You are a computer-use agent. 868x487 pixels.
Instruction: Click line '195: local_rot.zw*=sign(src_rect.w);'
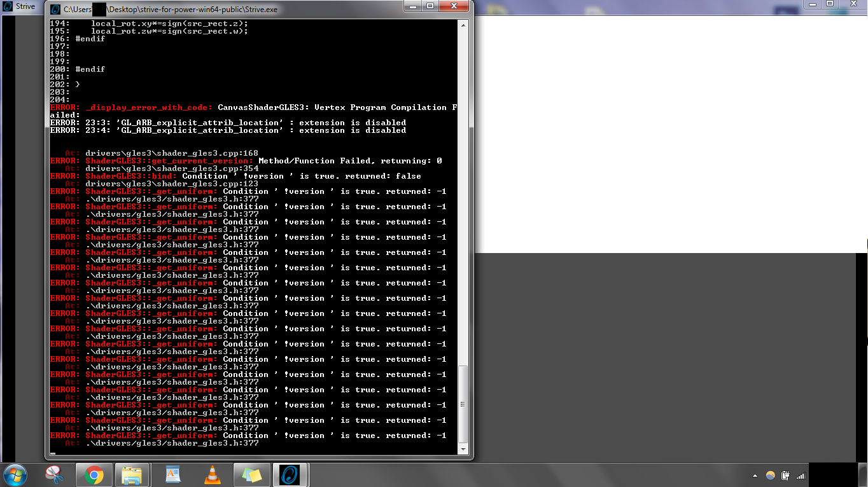[x=149, y=31]
